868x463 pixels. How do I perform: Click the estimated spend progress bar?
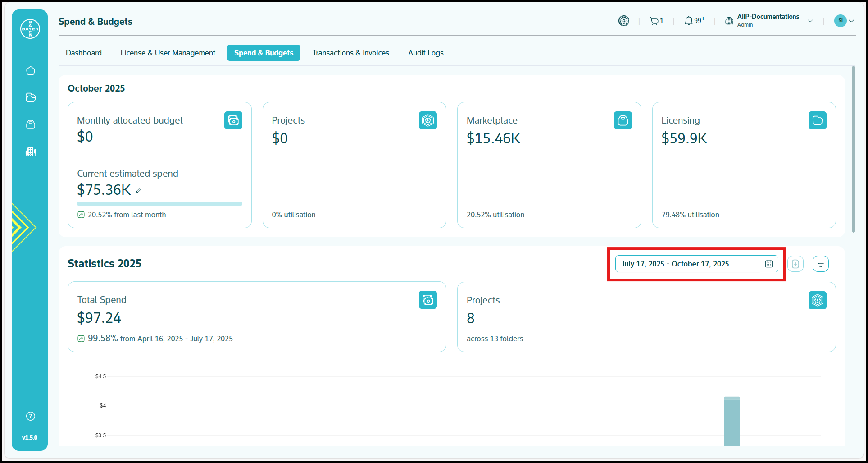159,204
